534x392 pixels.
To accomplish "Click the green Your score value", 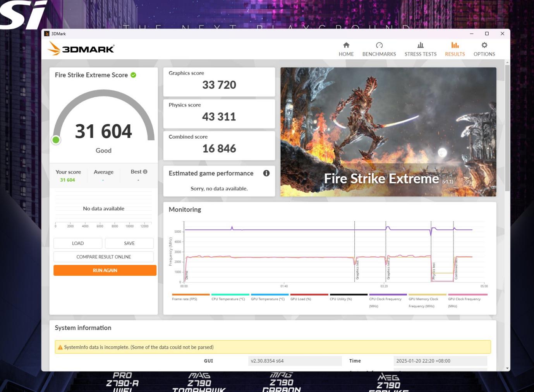I will coord(67,180).
